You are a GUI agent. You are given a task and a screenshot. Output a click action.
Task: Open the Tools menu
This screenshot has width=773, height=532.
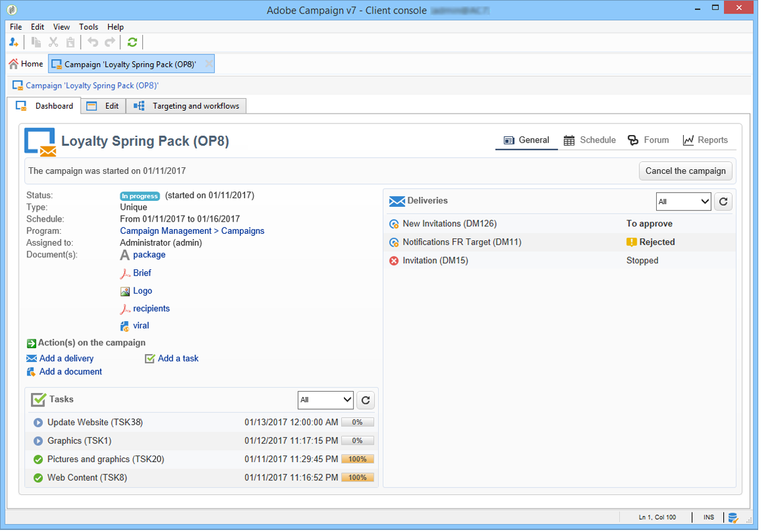coord(89,27)
